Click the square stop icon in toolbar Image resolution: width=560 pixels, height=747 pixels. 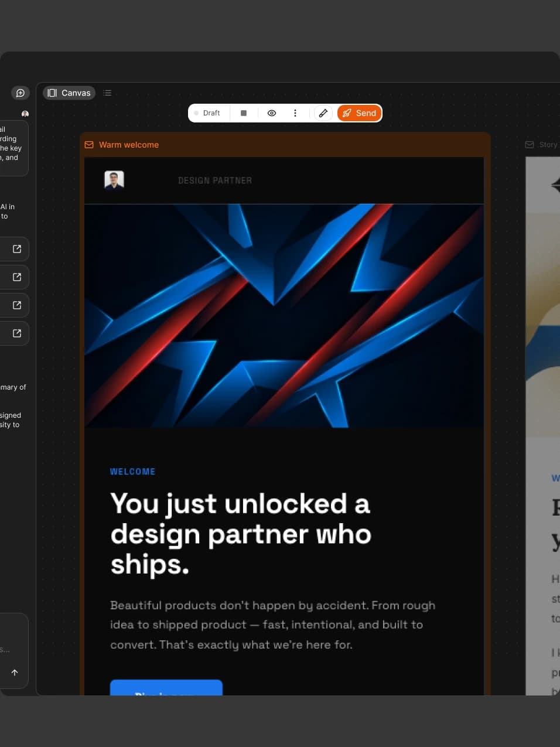tap(244, 113)
